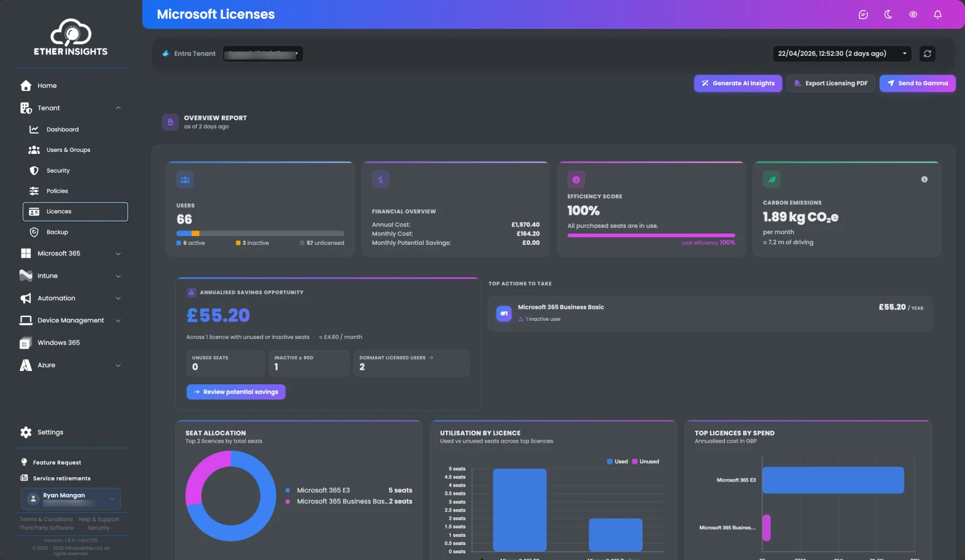Click Generate AI Insights button
The height and width of the screenshot is (560, 965).
coord(738,83)
